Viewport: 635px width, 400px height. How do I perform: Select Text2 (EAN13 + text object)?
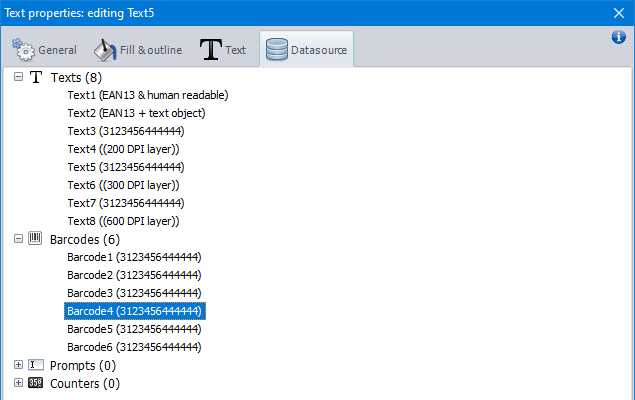click(136, 113)
